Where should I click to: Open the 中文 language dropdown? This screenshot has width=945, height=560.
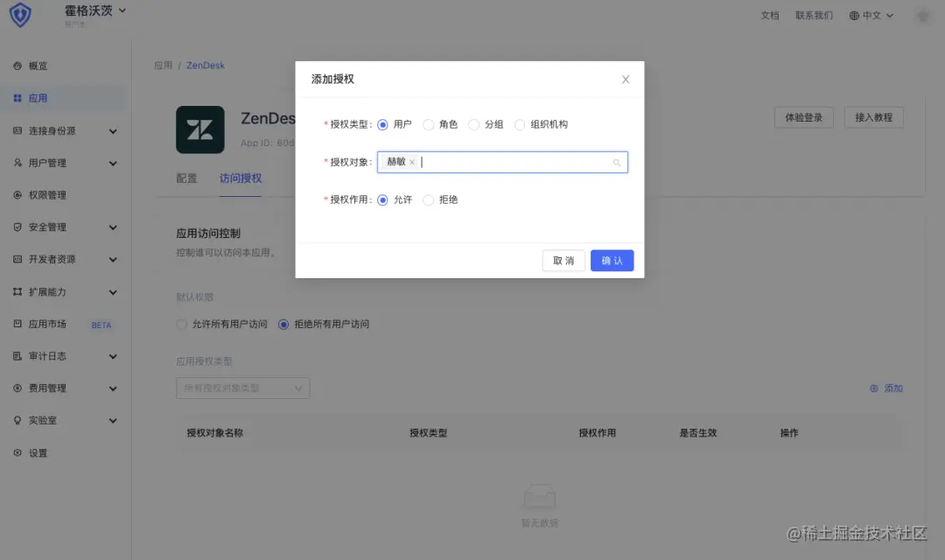[871, 16]
